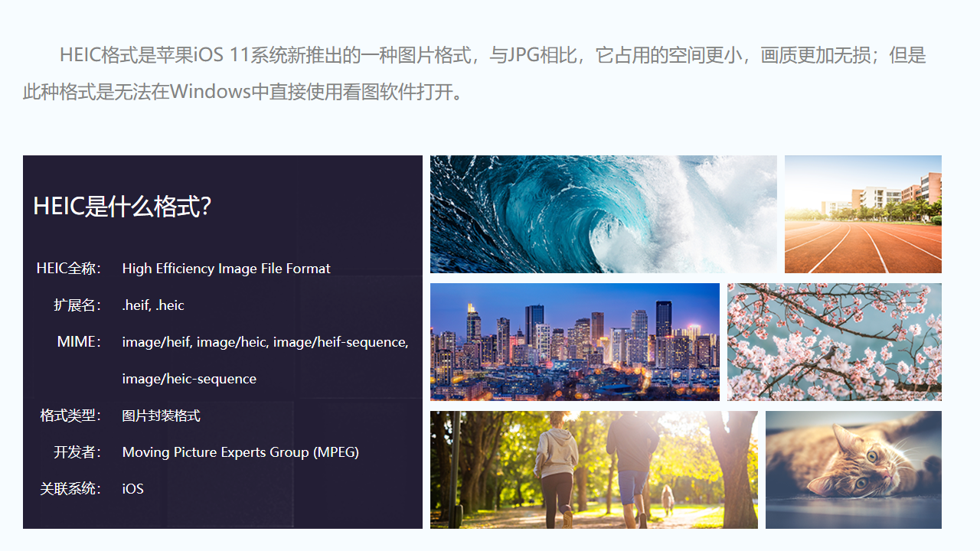This screenshot has width=980, height=551.
Task: Click the iOS value text
Action: (x=132, y=489)
